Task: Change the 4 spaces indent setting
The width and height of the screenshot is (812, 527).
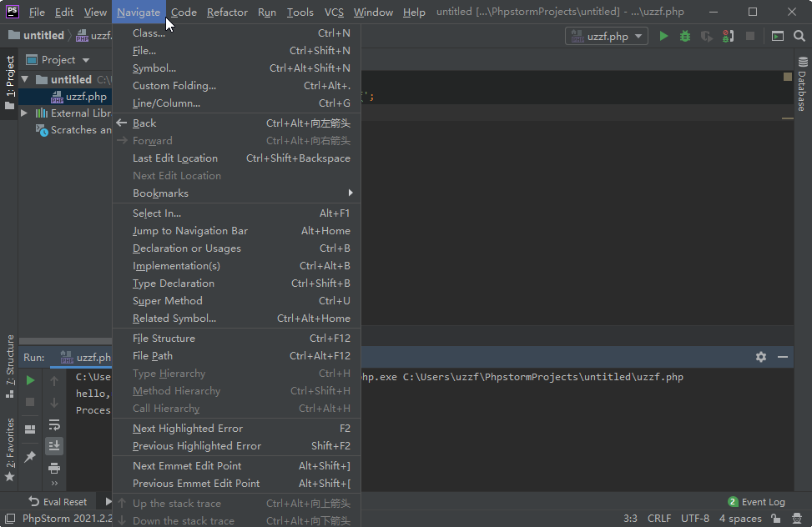Action: click(740, 518)
